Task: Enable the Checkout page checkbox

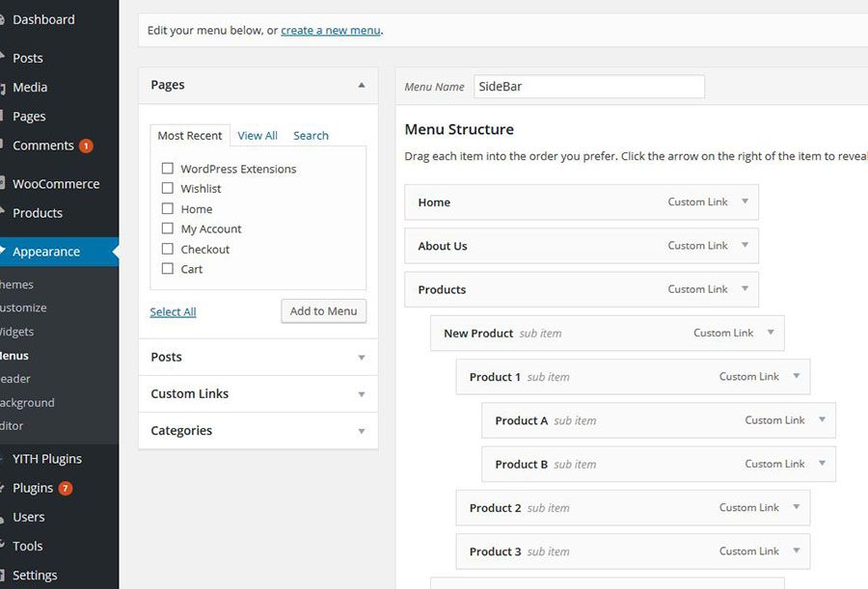Action: (x=168, y=249)
